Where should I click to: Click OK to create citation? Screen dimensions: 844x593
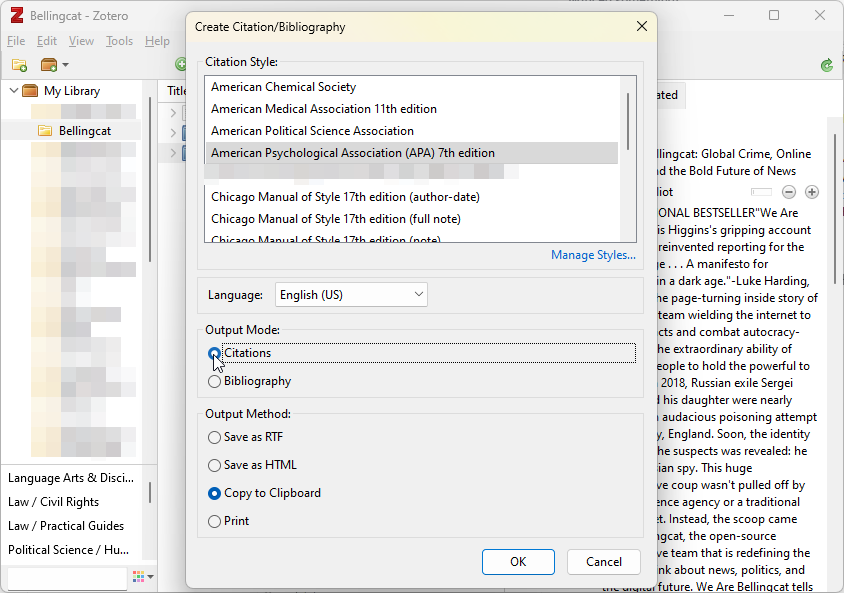point(518,562)
